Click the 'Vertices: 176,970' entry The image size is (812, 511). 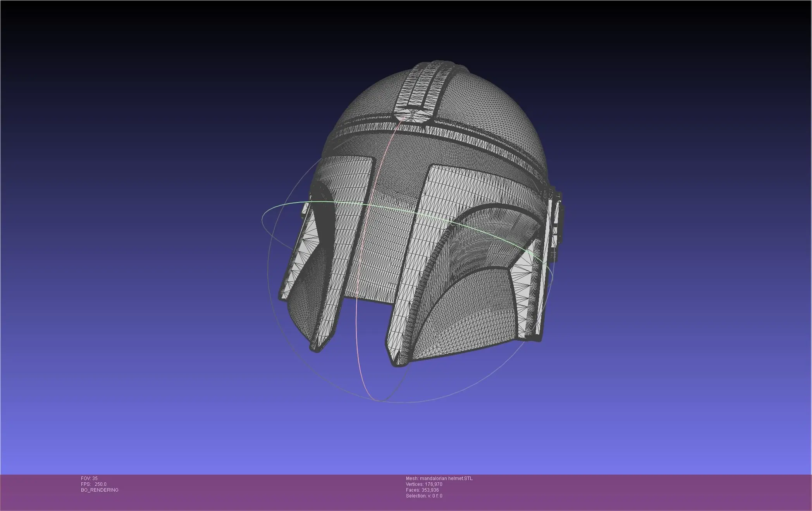pos(424,484)
